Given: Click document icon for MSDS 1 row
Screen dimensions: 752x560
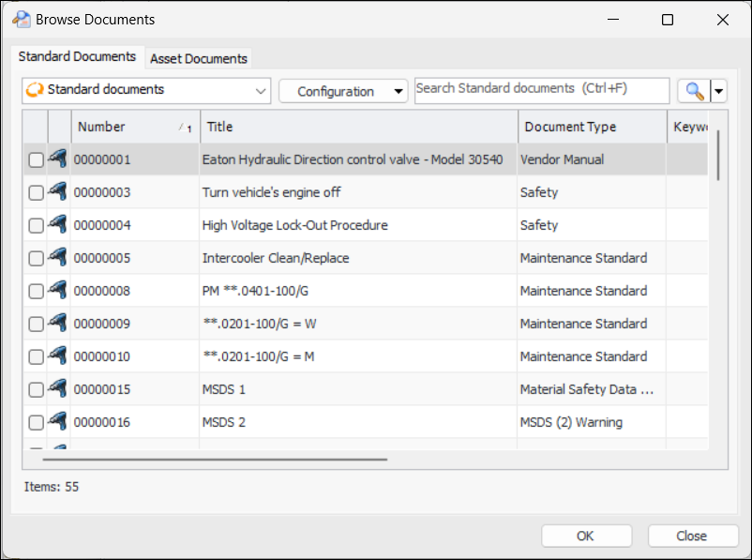Looking at the screenshot, I should click(x=58, y=389).
